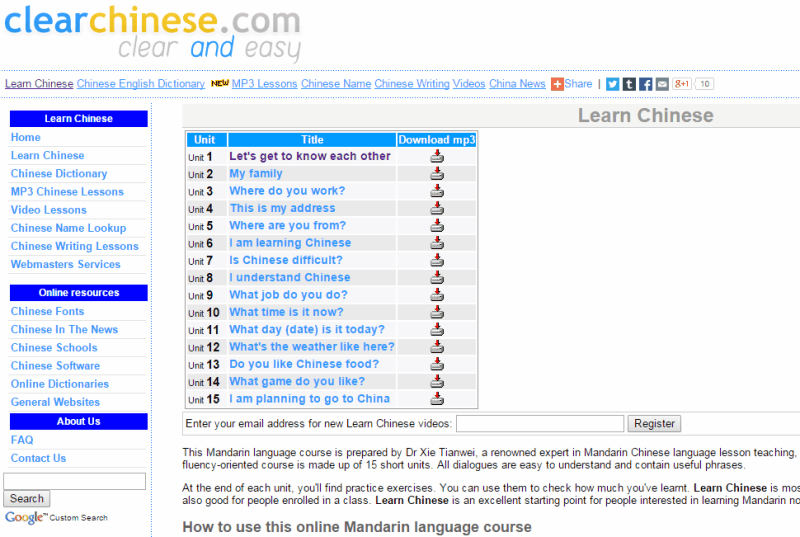Click the Search button in sidebar
This screenshot has width=800, height=537.
[27, 498]
